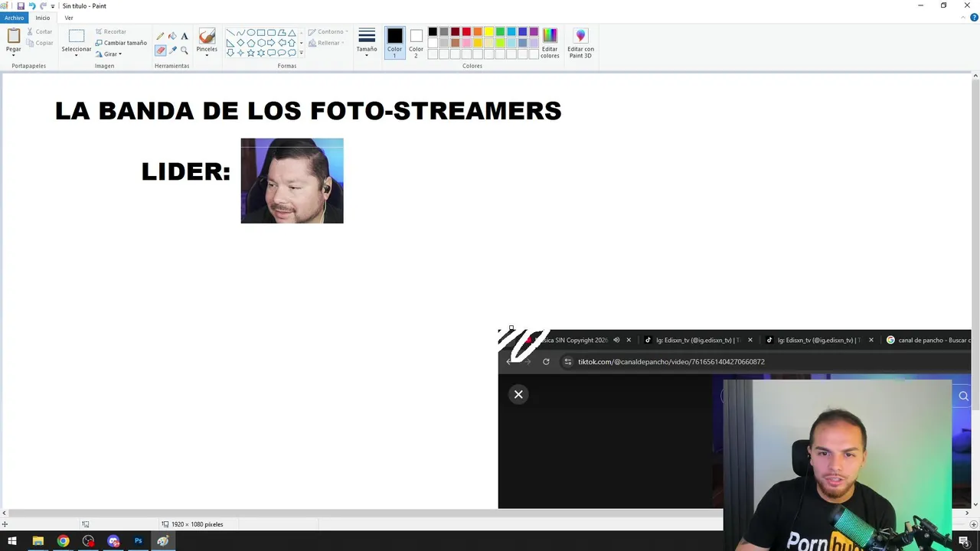
Task: Open Cambiar tamaño dialog
Action: coord(121,43)
